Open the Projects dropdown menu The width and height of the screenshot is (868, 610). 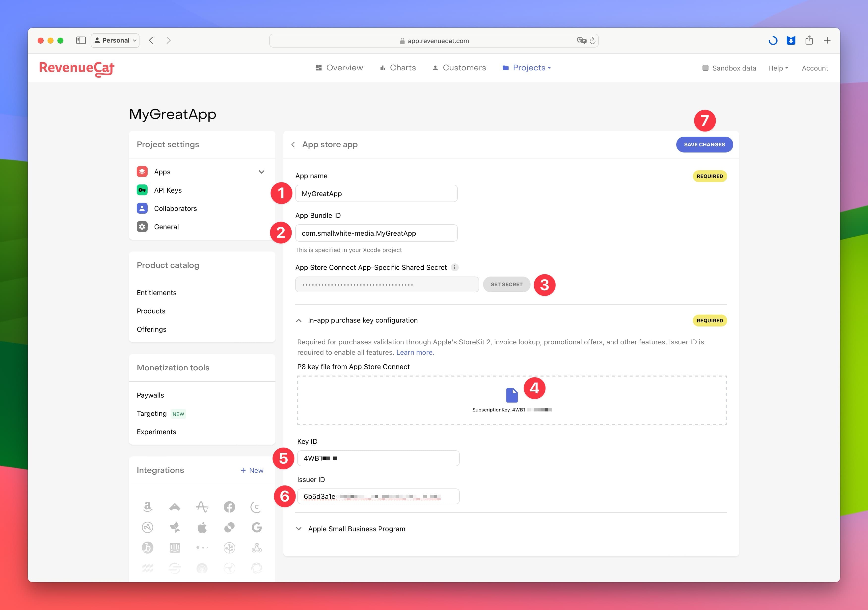[527, 68]
